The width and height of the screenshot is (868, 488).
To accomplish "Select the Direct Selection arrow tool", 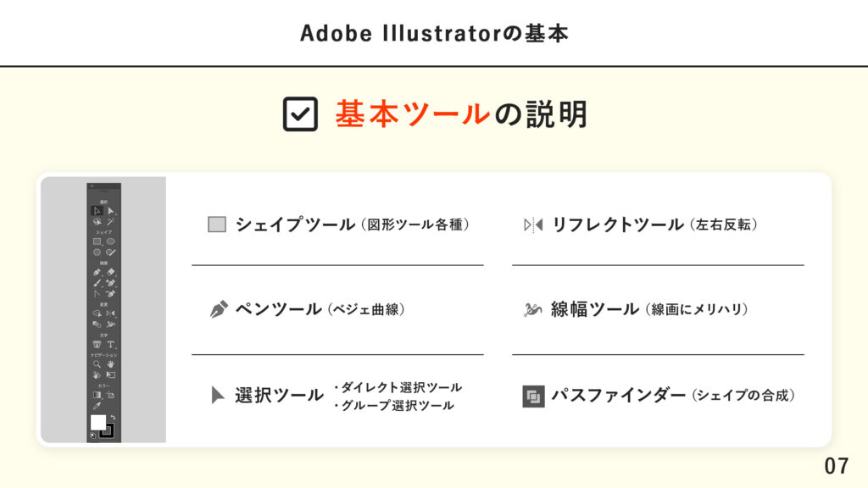I will [111, 210].
